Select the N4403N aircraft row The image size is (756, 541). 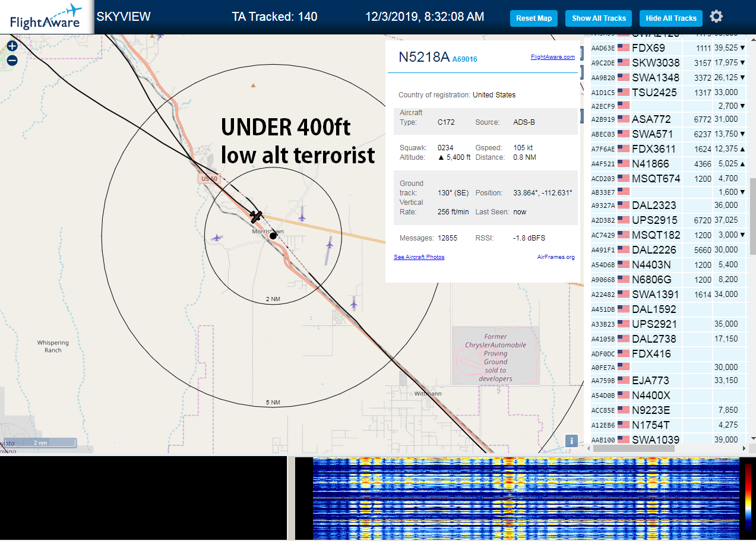click(669, 265)
